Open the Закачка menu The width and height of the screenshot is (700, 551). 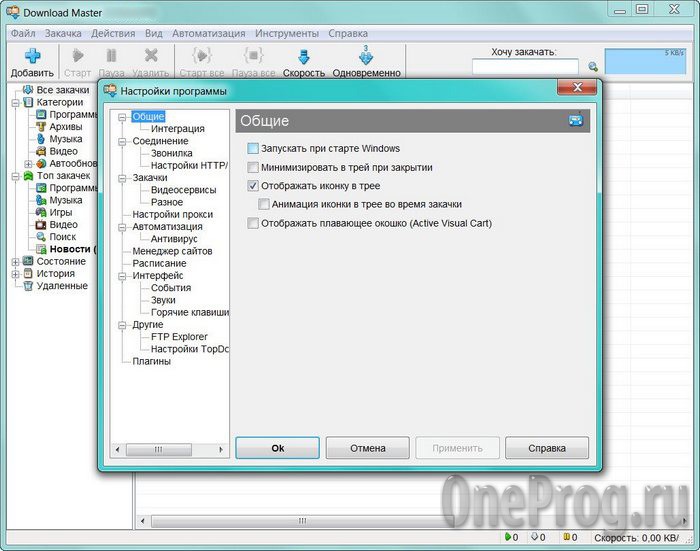point(63,33)
